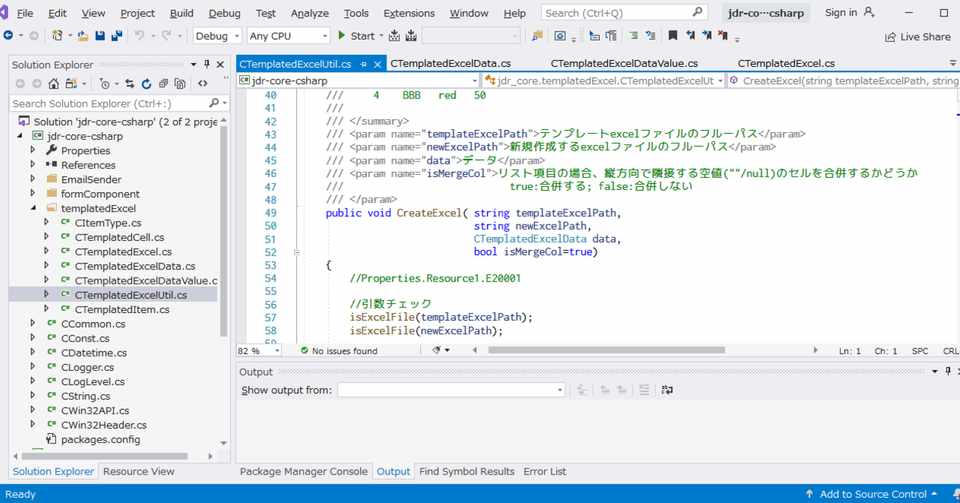Click the search magnifier in Solution Explorer
This screenshot has width=960, height=503.
coord(214,103)
